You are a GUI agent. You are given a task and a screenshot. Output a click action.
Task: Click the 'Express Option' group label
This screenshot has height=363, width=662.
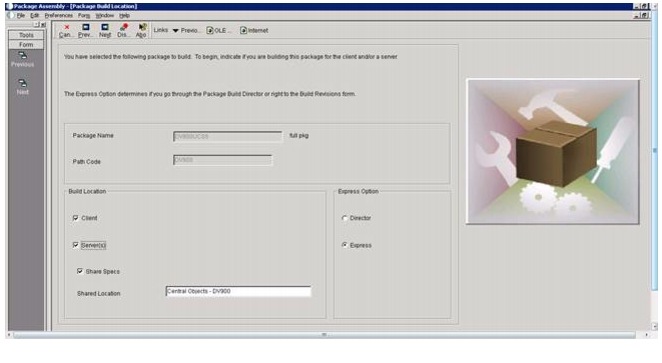358,191
